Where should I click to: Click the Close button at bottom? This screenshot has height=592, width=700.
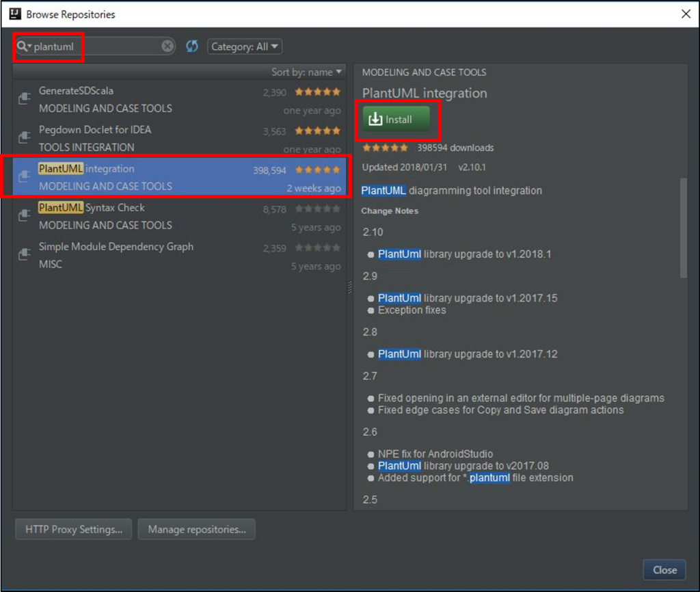pyautogui.click(x=664, y=569)
